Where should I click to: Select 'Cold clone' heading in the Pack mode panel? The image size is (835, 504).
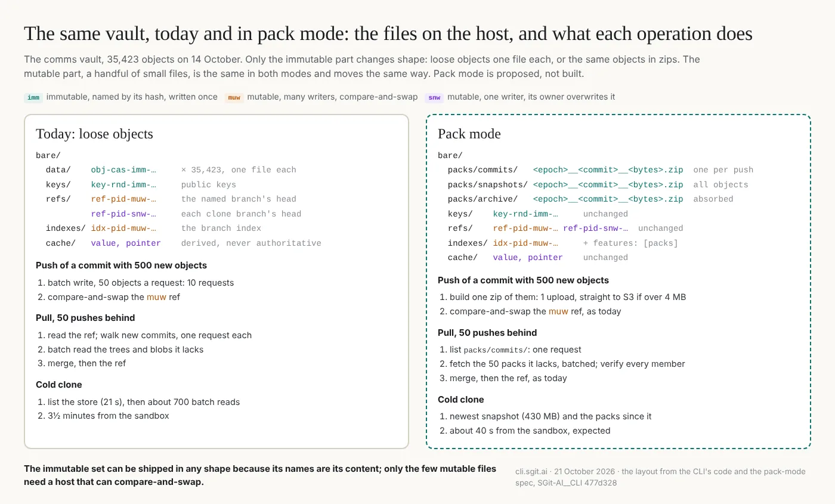(x=461, y=400)
